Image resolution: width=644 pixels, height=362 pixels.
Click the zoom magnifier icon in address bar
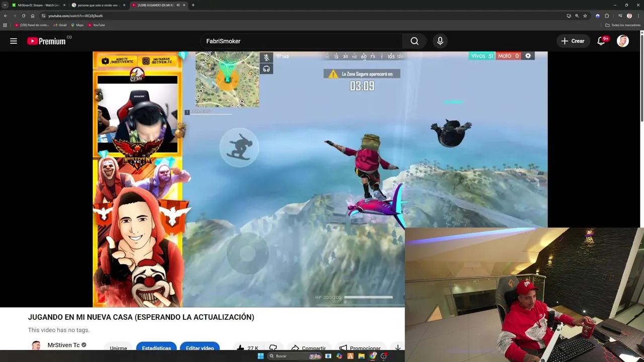(x=577, y=16)
